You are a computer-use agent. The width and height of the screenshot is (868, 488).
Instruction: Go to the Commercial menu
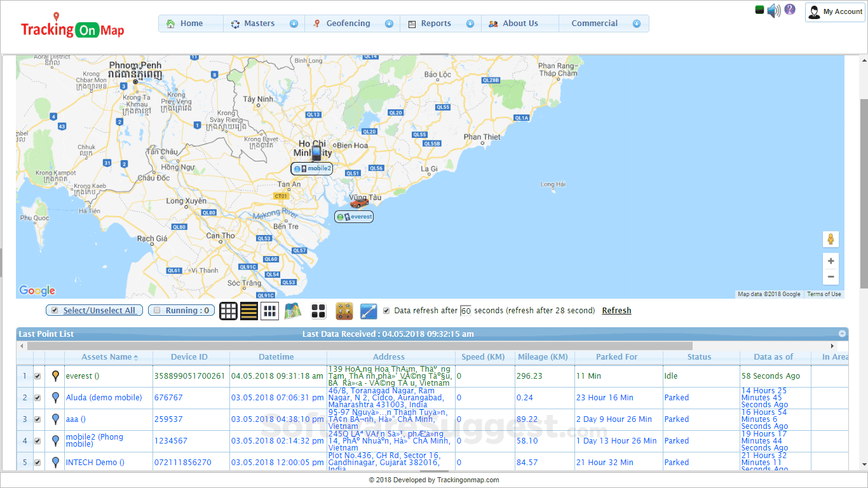[594, 23]
